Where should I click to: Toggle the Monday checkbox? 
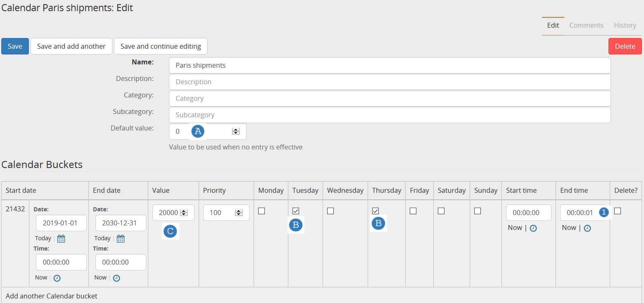coord(261,211)
